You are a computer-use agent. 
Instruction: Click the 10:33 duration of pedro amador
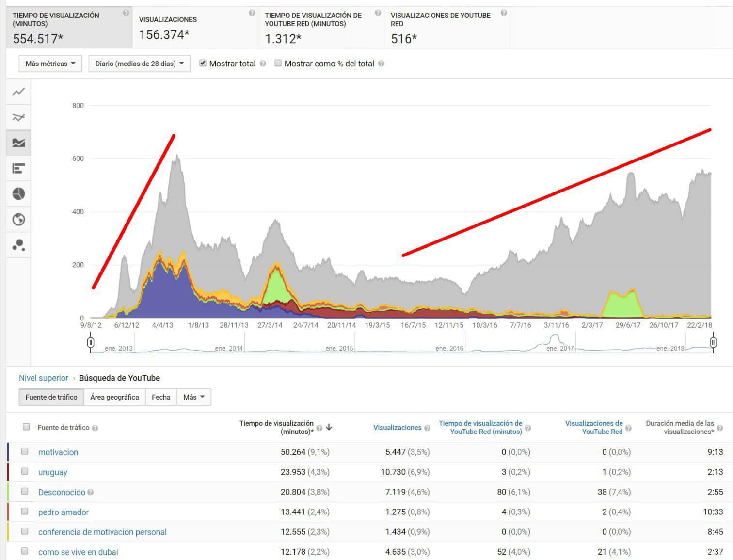[713, 512]
